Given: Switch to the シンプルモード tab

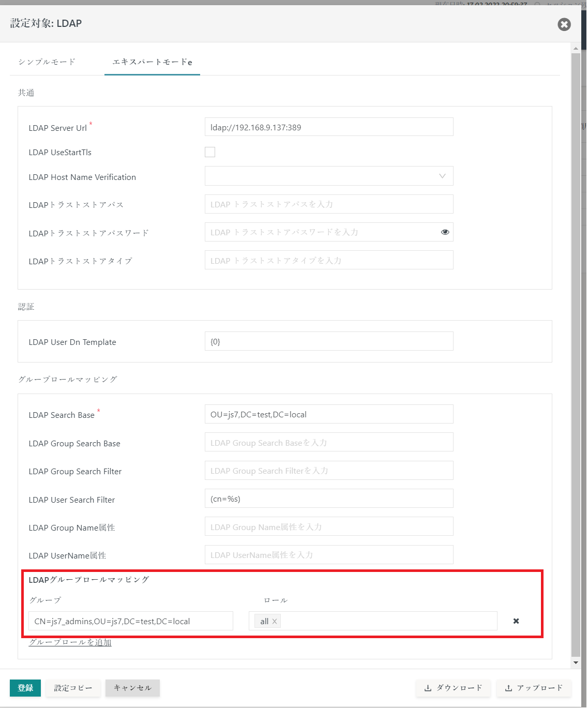Looking at the screenshot, I should pos(47,61).
